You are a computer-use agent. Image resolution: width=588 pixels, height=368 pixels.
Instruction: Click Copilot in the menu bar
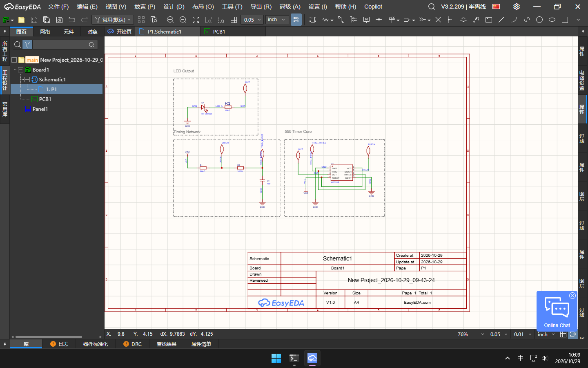373,7
